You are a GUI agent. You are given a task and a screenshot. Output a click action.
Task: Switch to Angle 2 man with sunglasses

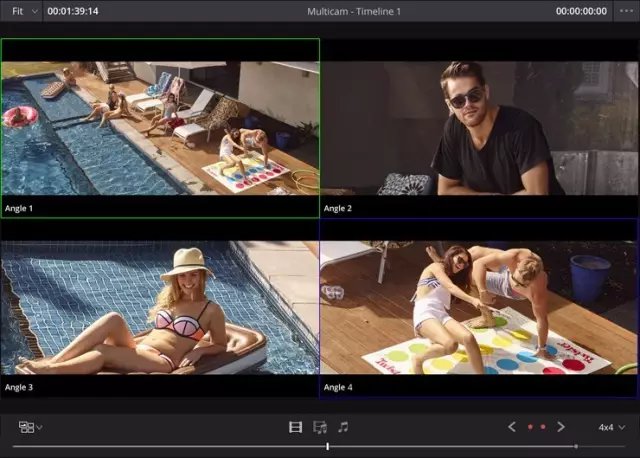(480, 125)
